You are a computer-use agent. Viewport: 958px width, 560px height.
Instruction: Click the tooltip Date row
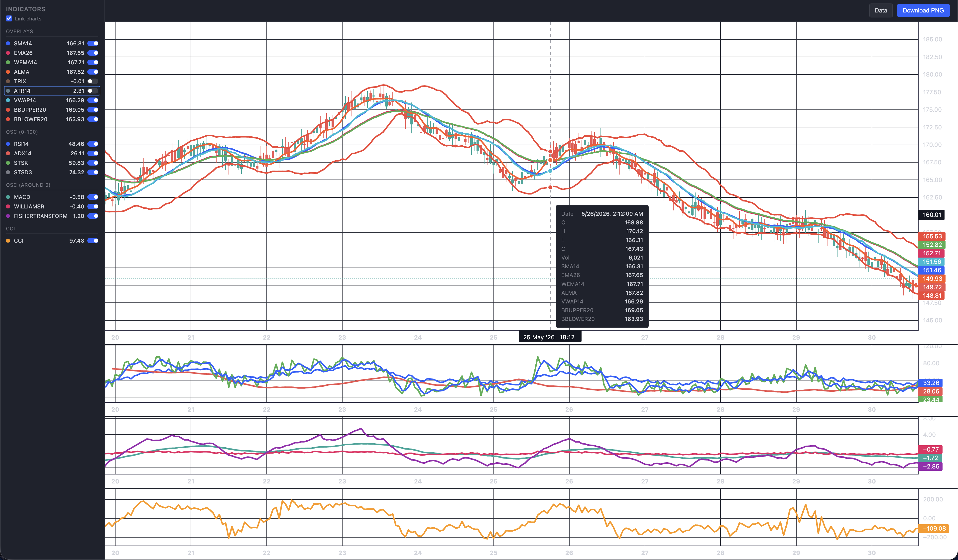point(602,214)
